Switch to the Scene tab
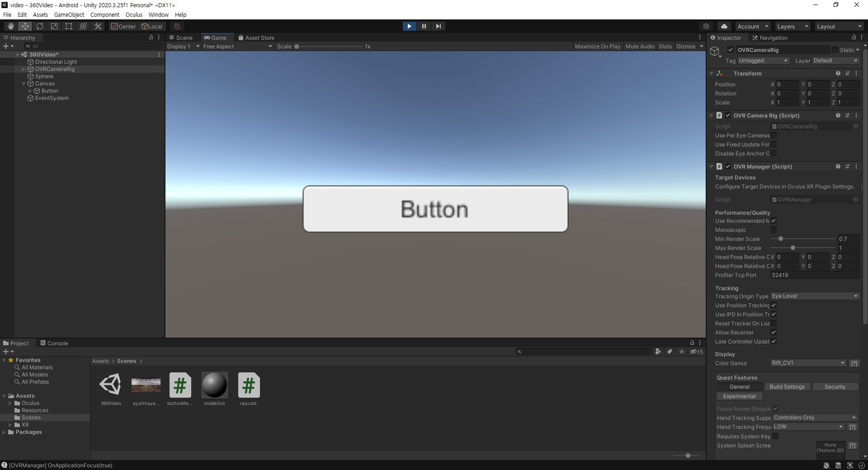This screenshot has height=470, width=868. point(181,38)
